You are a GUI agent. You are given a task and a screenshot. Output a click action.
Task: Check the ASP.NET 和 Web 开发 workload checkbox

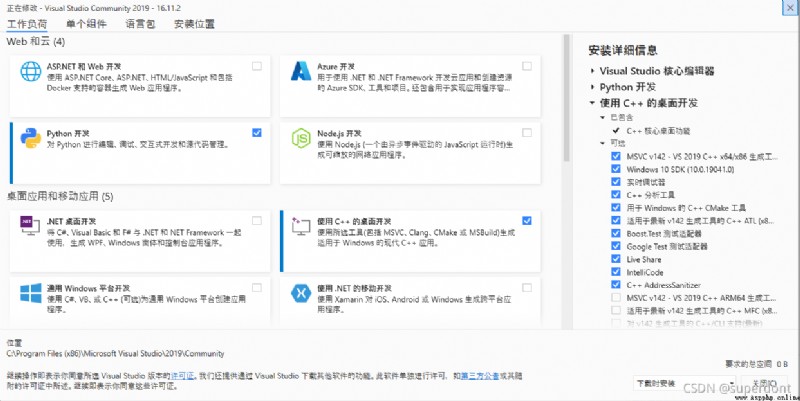257,66
